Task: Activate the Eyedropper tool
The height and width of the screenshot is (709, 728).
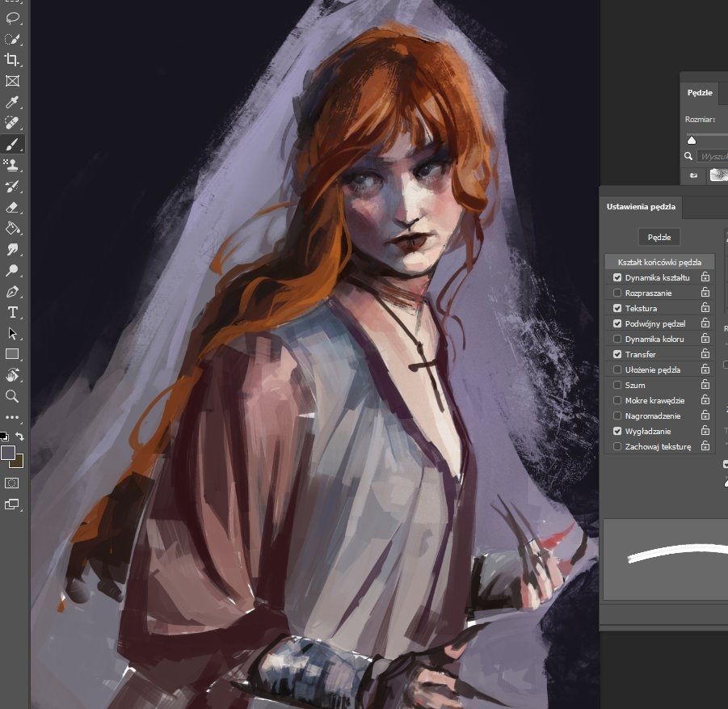Action: point(12,102)
